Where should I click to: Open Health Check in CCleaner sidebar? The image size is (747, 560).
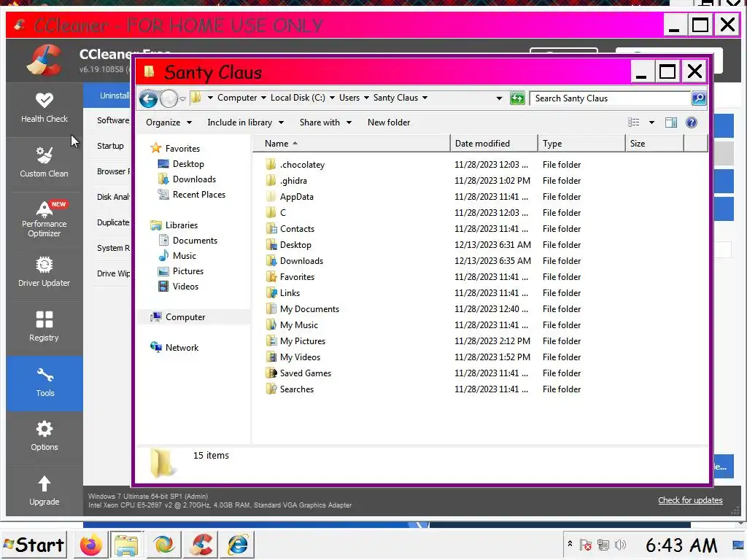point(44,108)
